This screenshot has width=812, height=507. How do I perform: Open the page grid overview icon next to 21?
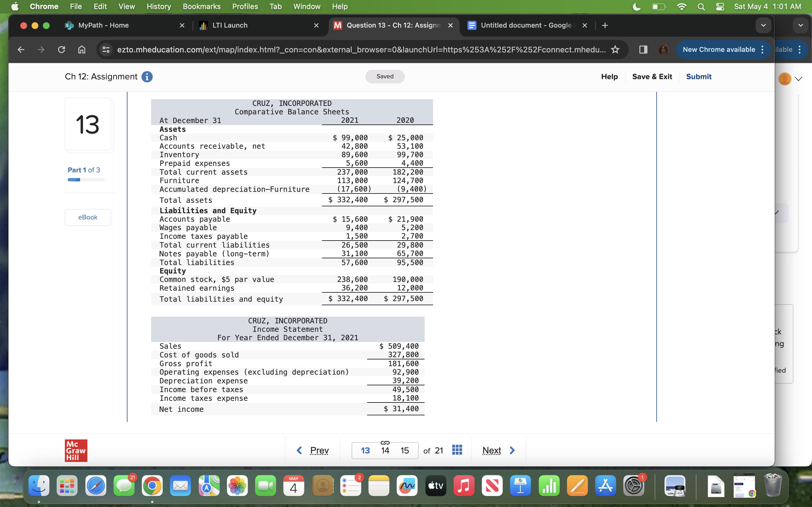(457, 450)
